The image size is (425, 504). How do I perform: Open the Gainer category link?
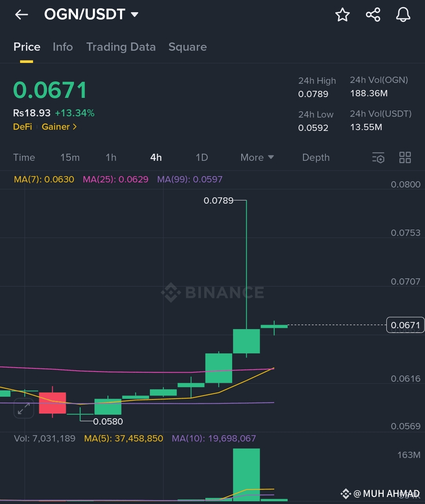[59, 127]
